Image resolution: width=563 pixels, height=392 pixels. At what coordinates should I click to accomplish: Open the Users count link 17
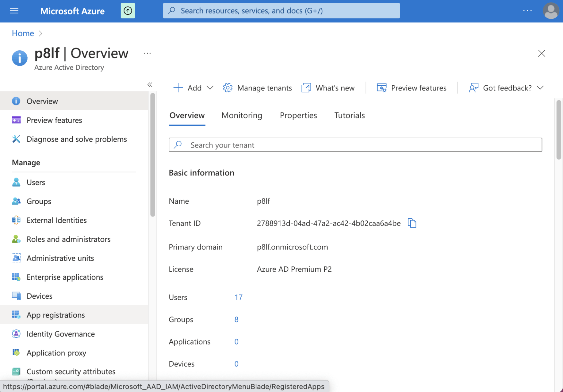click(238, 297)
